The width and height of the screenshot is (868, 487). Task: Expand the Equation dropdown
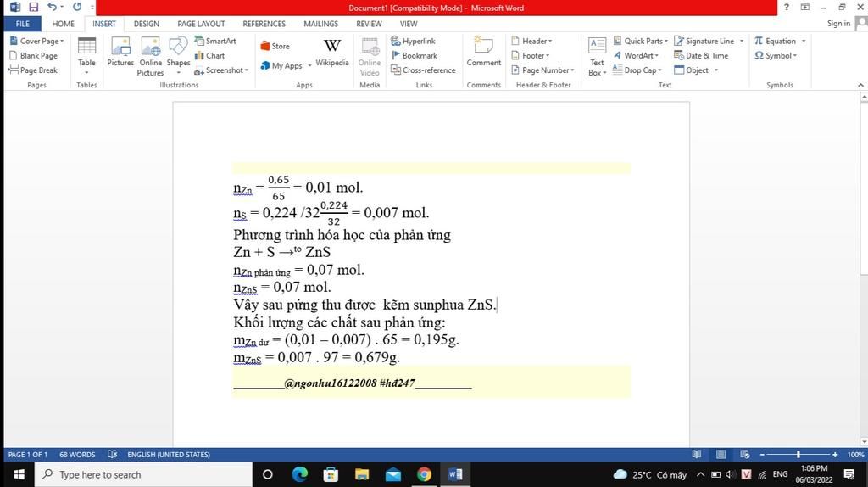click(804, 41)
